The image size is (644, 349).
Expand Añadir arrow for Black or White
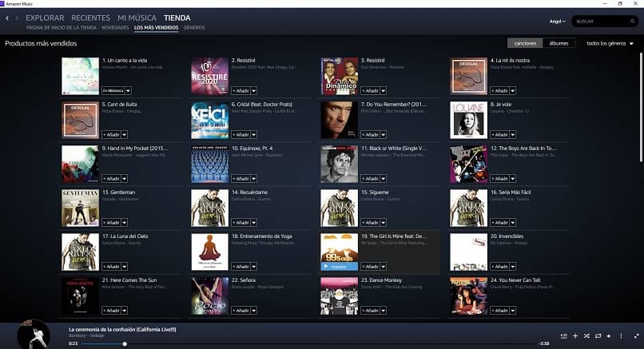click(384, 179)
